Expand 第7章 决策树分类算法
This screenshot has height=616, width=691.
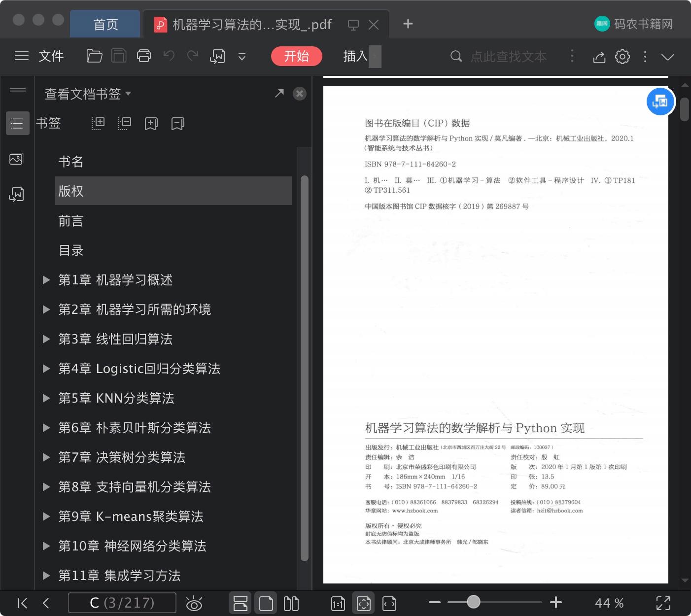46,457
